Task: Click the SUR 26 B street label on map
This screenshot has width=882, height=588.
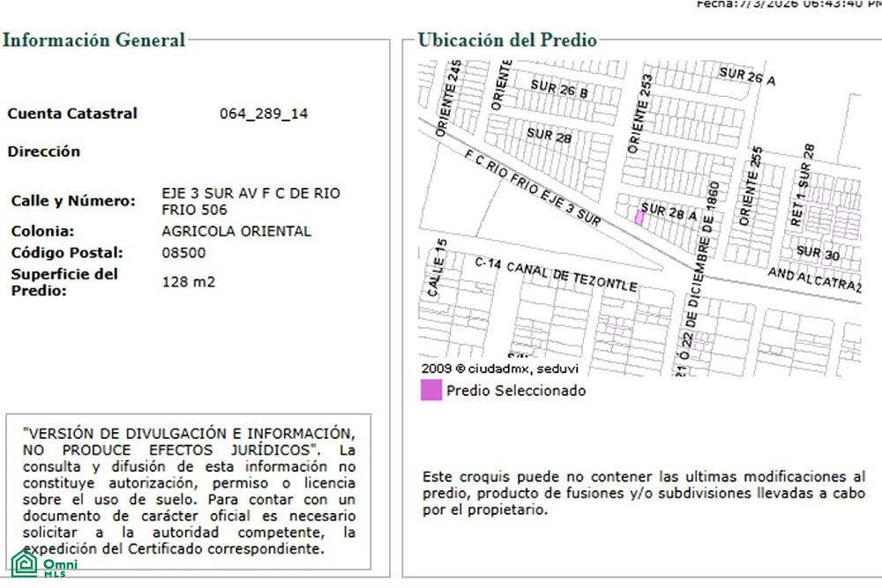Action: pyautogui.click(x=559, y=89)
